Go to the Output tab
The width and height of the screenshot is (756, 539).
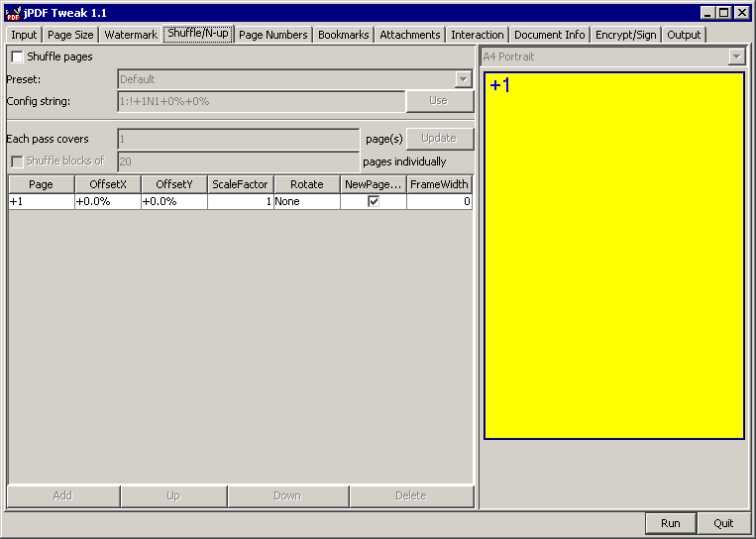[x=684, y=35]
